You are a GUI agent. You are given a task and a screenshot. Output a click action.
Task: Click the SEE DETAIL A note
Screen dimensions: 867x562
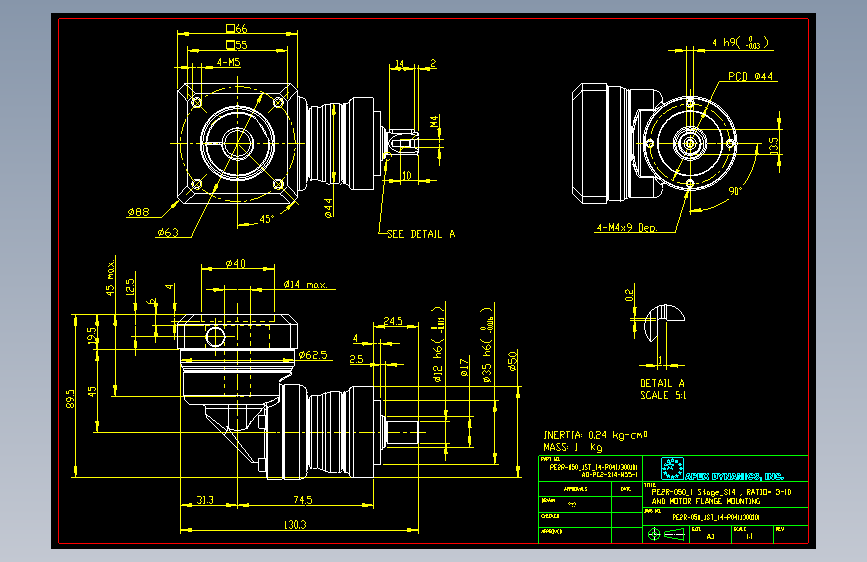421,234
